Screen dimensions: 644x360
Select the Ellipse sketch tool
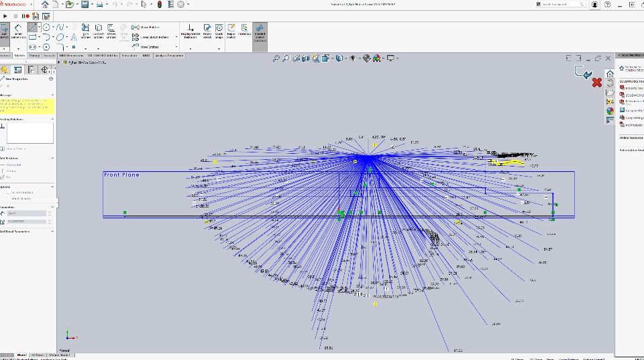[60, 37]
